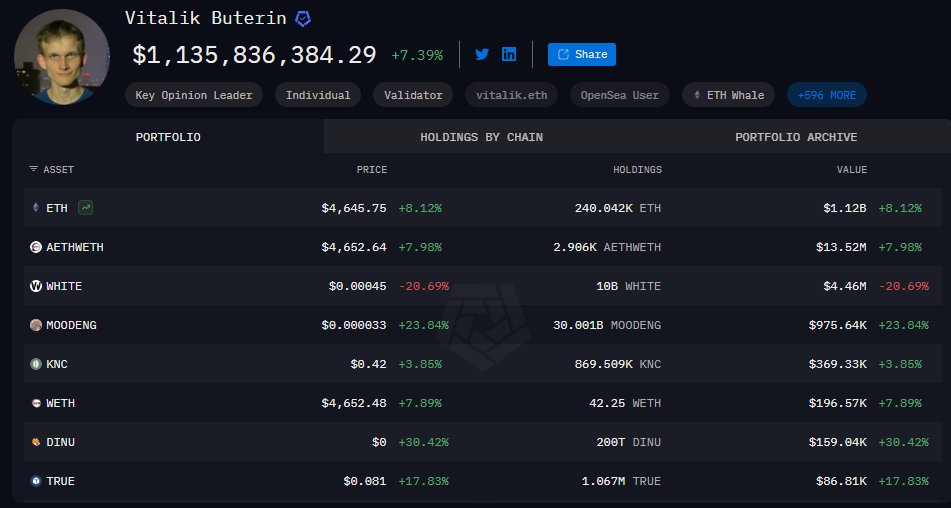Select the Validator tag
951x508 pixels.
413,95
